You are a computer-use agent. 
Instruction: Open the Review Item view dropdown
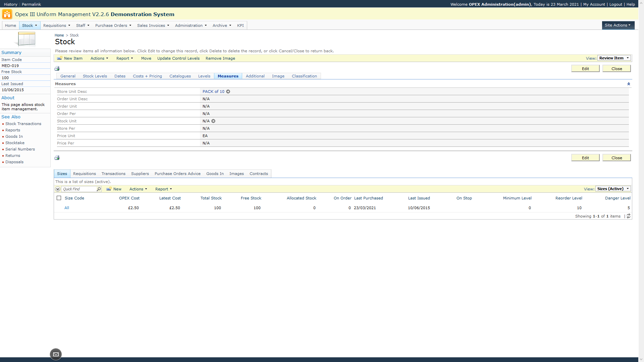point(614,58)
